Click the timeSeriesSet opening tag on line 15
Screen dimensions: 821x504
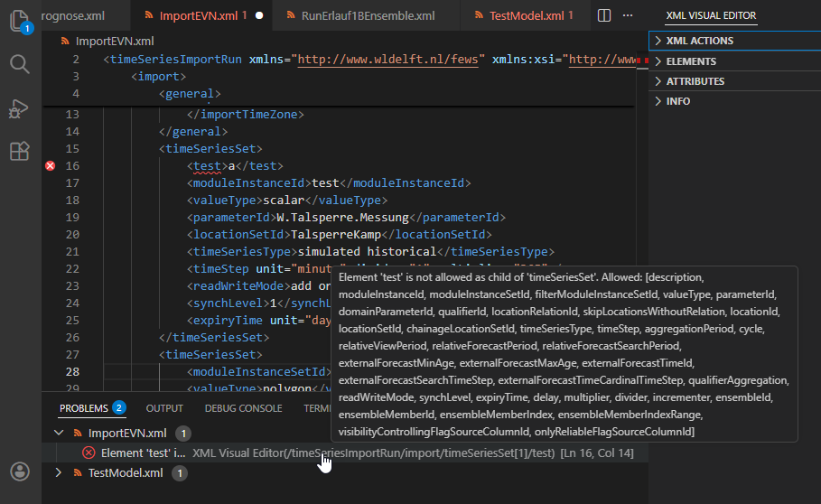210,149
